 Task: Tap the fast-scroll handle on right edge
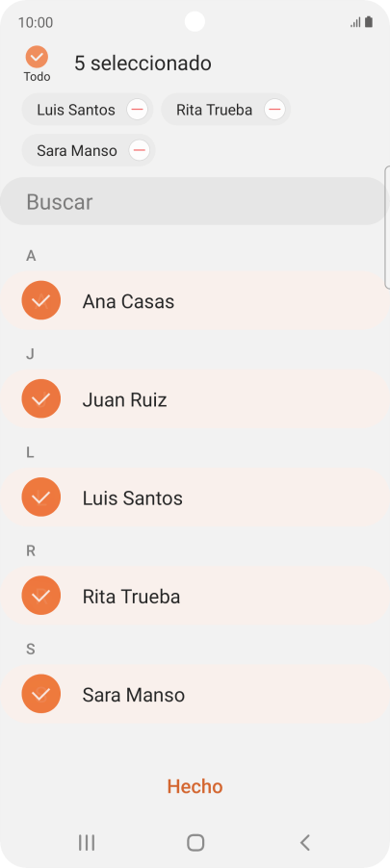coord(387,227)
